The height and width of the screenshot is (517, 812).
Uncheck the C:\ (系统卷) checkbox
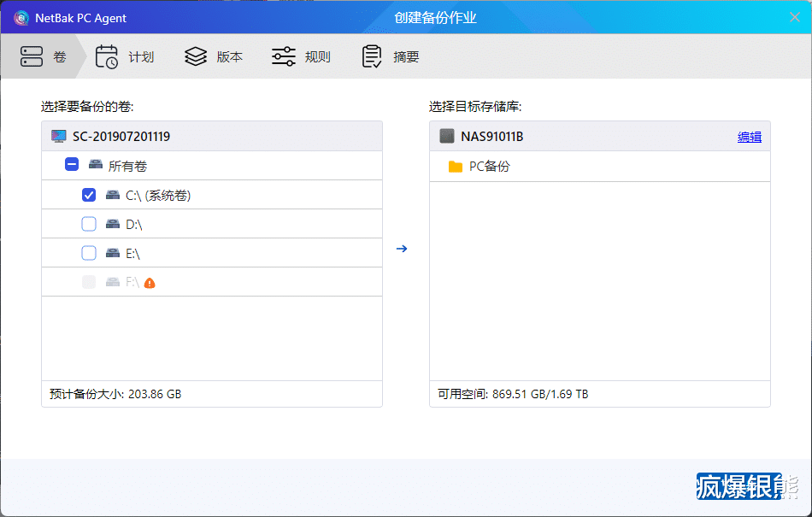[x=89, y=195]
